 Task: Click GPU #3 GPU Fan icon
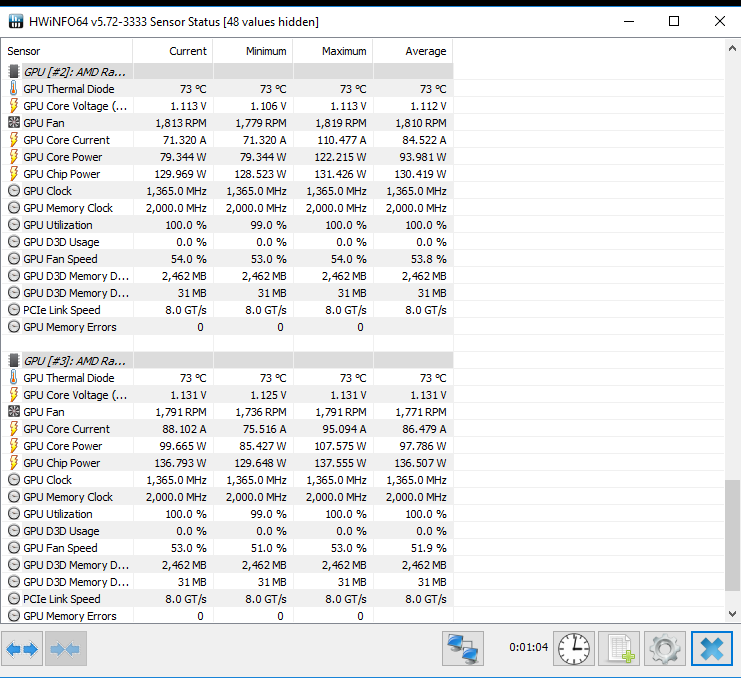tap(14, 412)
